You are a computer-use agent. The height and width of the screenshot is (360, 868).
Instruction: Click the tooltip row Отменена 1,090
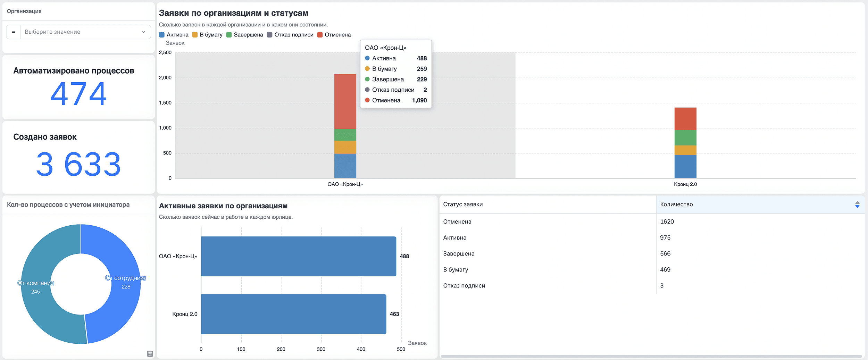[396, 100]
